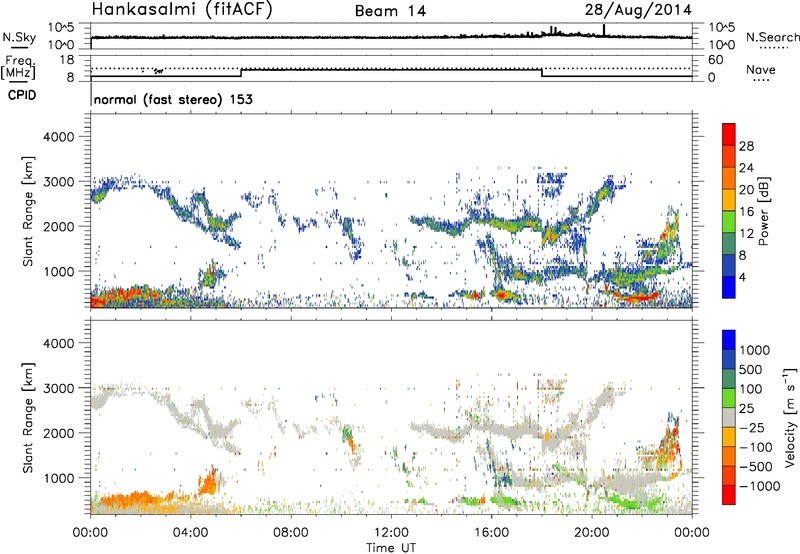This screenshot has width=800, height=554.
Task: Click the "20" power colorbar label
Action: (746, 190)
